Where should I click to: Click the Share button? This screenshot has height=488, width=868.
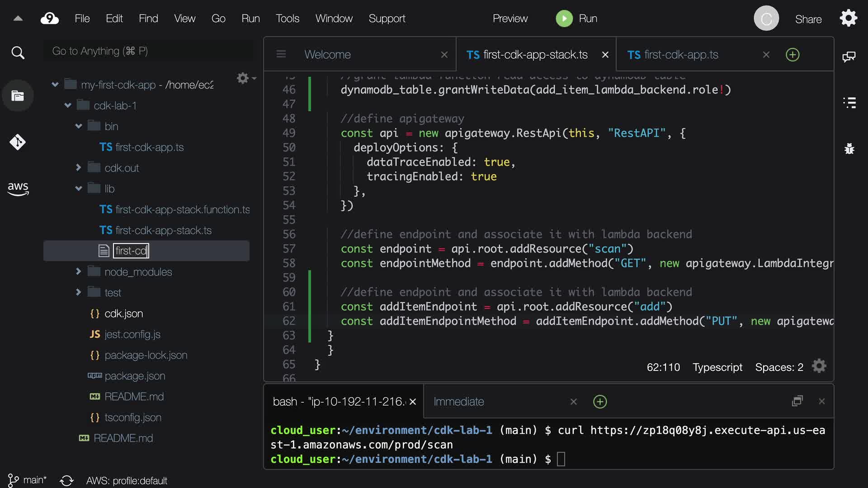(808, 19)
